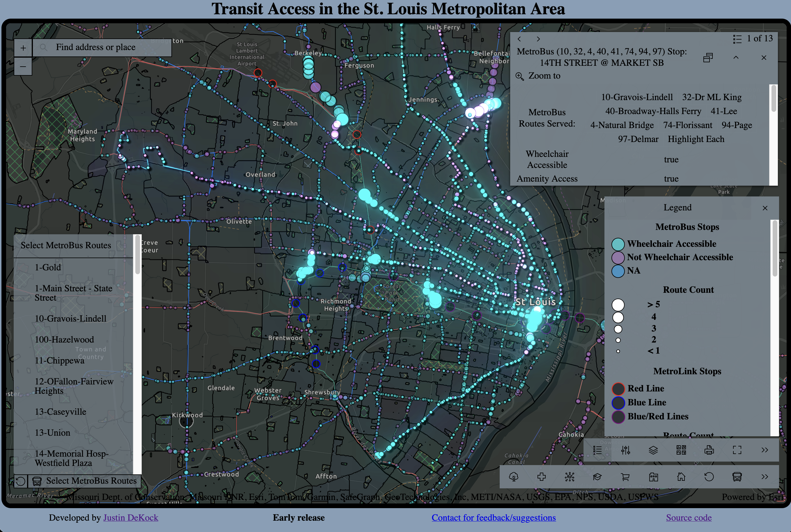This screenshot has height=532, width=791.
Task: Toggle fullscreen map view
Action: (737, 450)
